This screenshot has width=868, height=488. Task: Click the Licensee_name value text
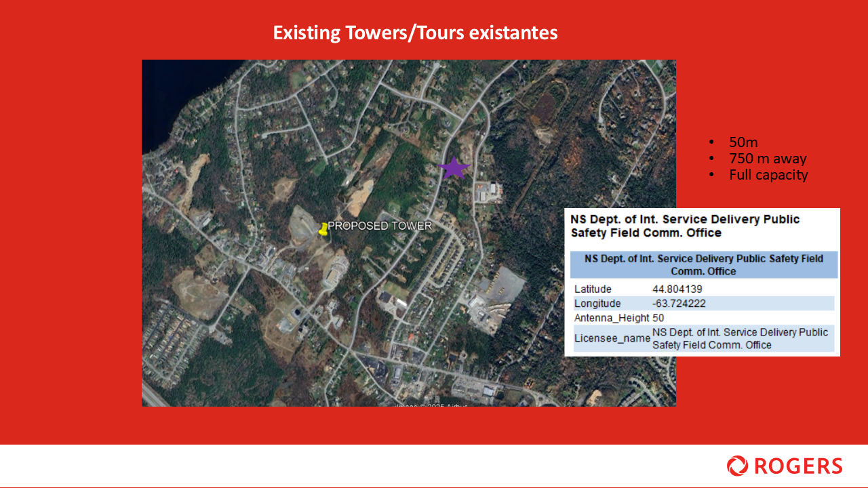[741, 338]
